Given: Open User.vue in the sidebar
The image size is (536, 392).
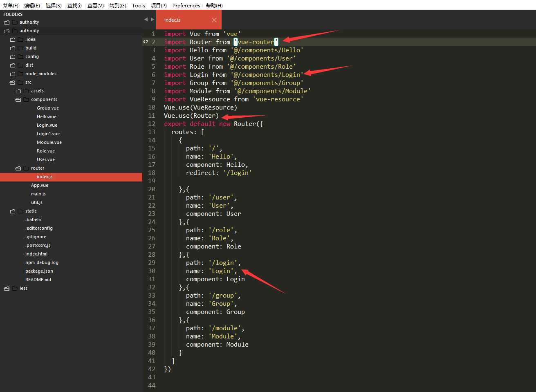Looking at the screenshot, I should coord(46,160).
